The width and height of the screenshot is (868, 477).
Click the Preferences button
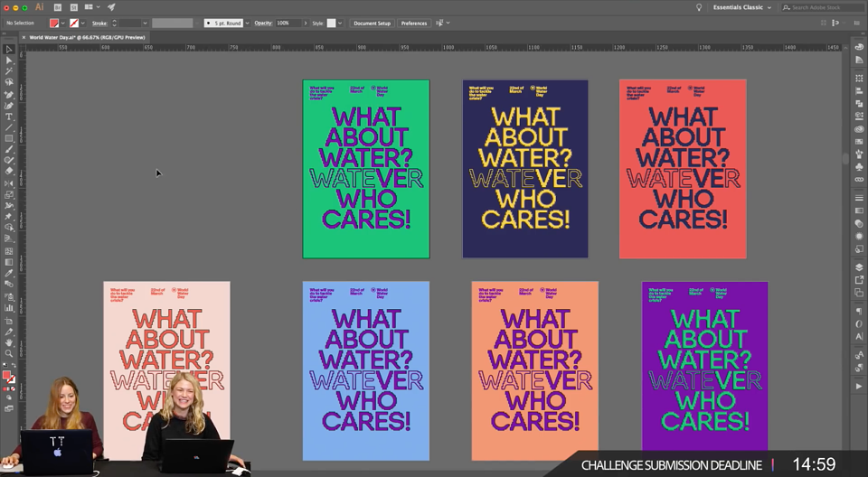(x=414, y=23)
